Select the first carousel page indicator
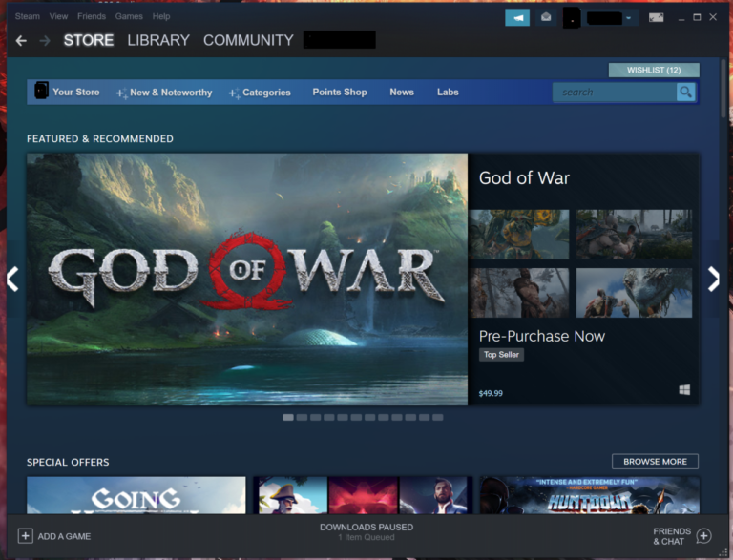Image resolution: width=733 pixels, height=560 pixels. (288, 418)
